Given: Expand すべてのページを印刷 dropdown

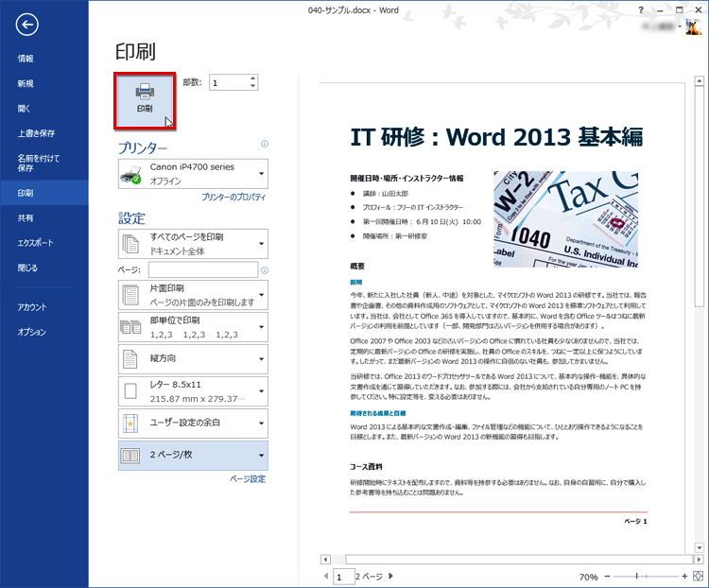Looking at the screenshot, I should point(193,244).
